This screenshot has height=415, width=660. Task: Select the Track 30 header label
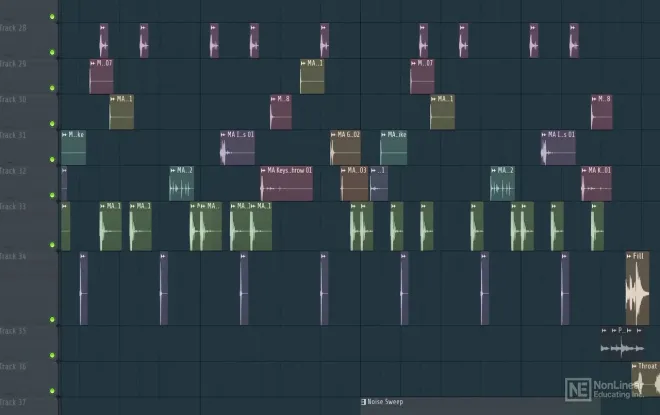pos(14,100)
